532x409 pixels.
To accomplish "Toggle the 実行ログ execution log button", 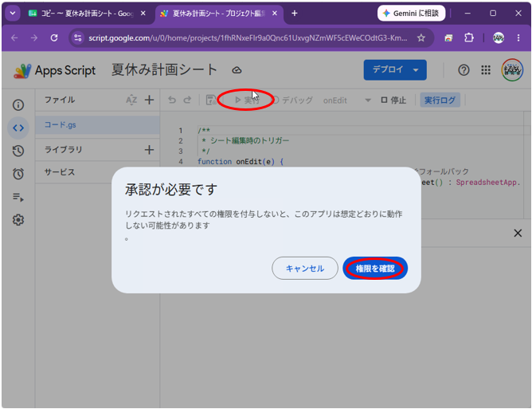I will tap(440, 100).
